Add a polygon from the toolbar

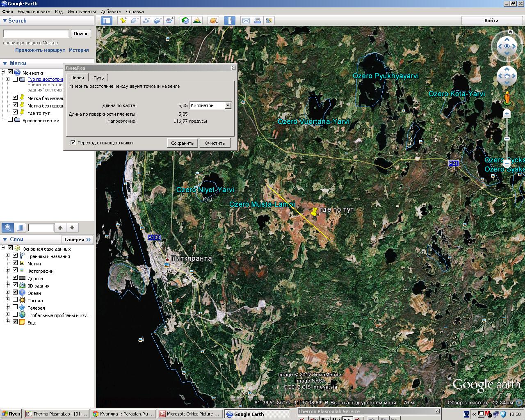(x=135, y=21)
